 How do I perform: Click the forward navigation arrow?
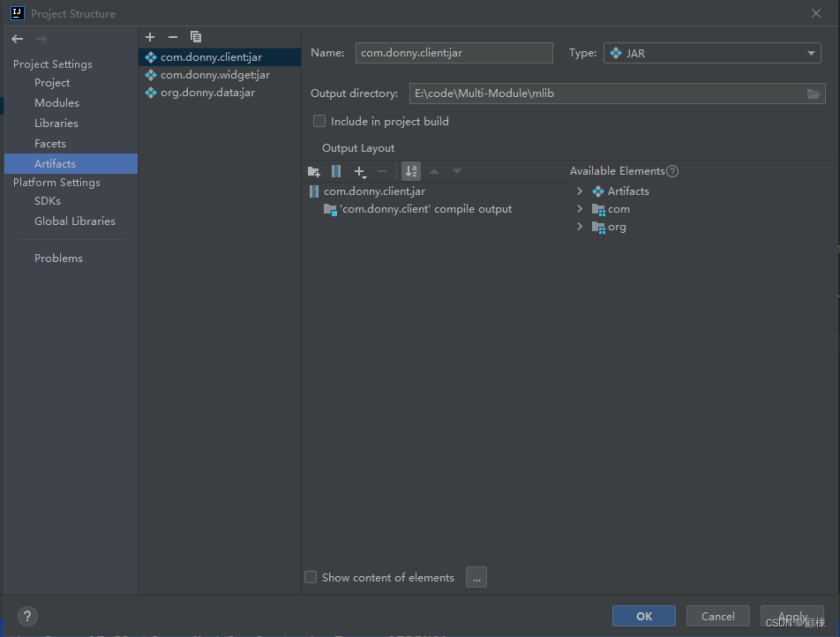click(41, 39)
